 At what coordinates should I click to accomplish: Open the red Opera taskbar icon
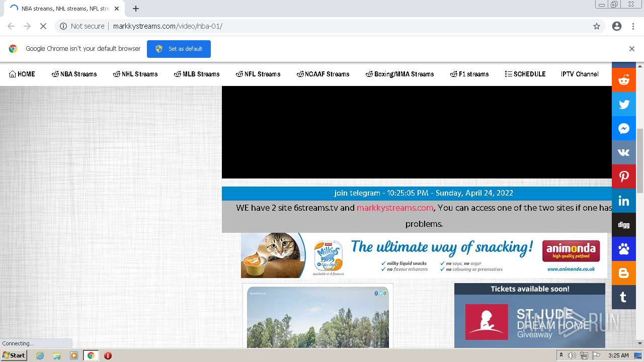pos(108,355)
